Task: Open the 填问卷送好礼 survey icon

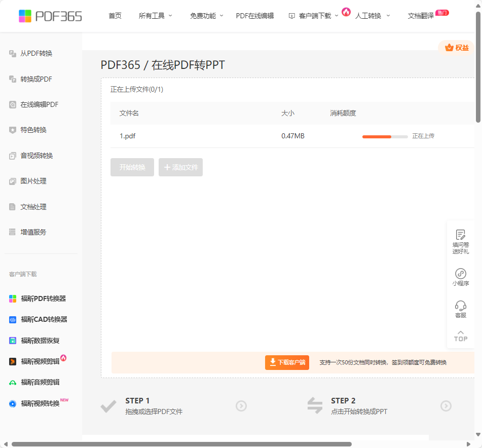Action: click(461, 235)
